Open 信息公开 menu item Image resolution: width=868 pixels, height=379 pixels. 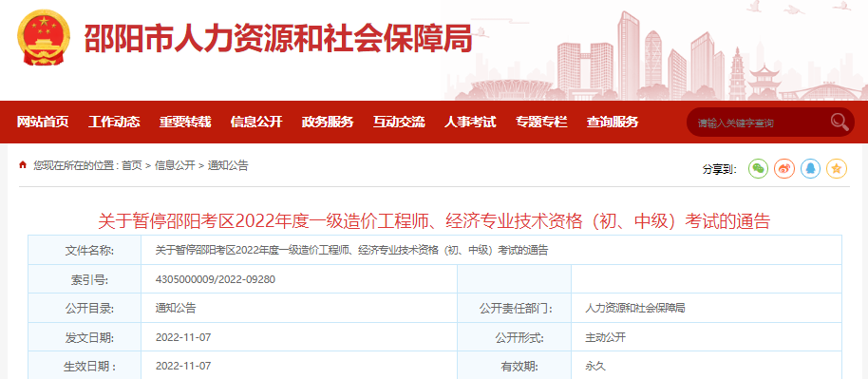click(256, 122)
